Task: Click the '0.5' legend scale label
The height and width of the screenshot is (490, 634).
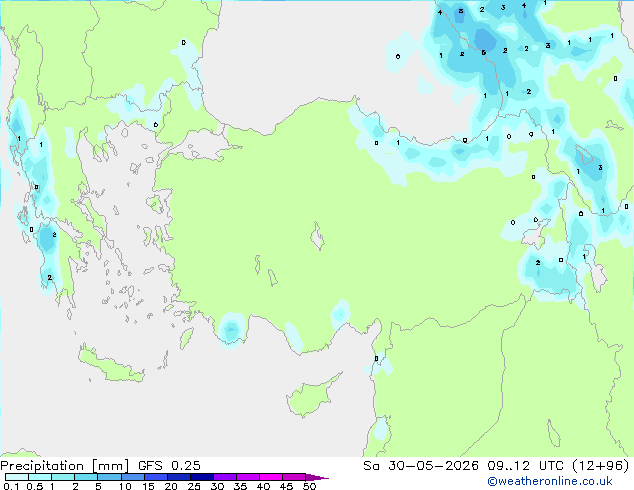Action: click(x=35, y=486)
